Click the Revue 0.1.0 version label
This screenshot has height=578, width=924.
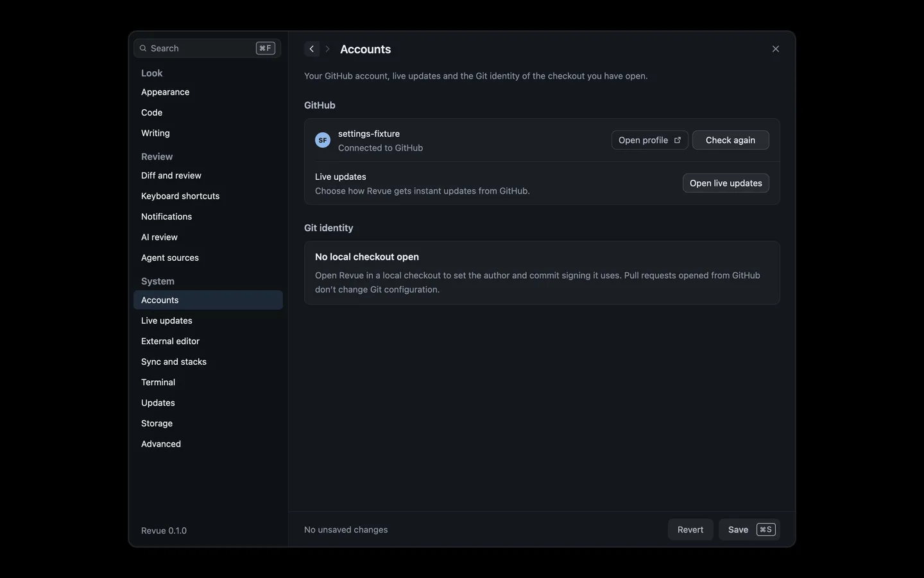click(164, 530)
